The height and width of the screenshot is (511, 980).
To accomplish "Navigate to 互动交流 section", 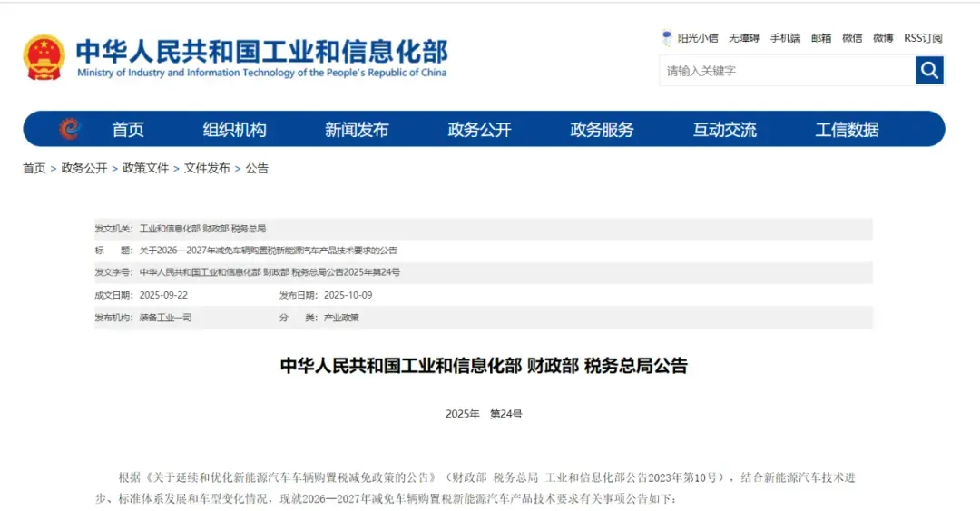I will coord(724,130).
